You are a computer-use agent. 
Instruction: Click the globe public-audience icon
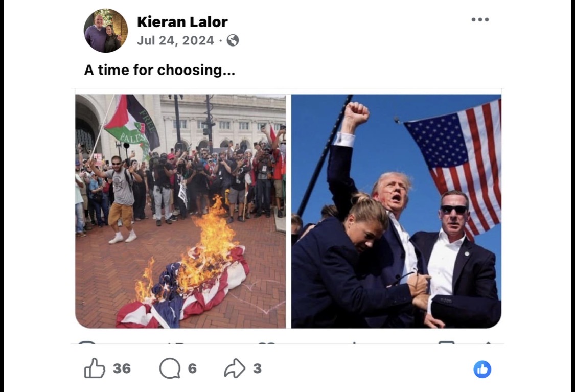point(233,40)
